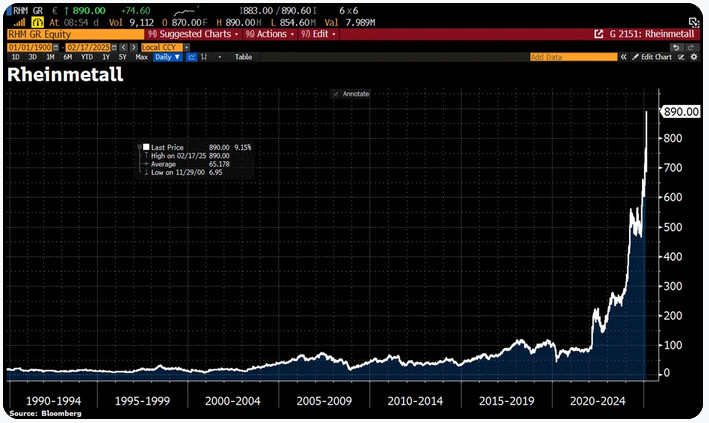The width and height of the screenshot is (709, 423).
Task: Click the 2005-2009 x-axis label
Action: click(324, 401)
